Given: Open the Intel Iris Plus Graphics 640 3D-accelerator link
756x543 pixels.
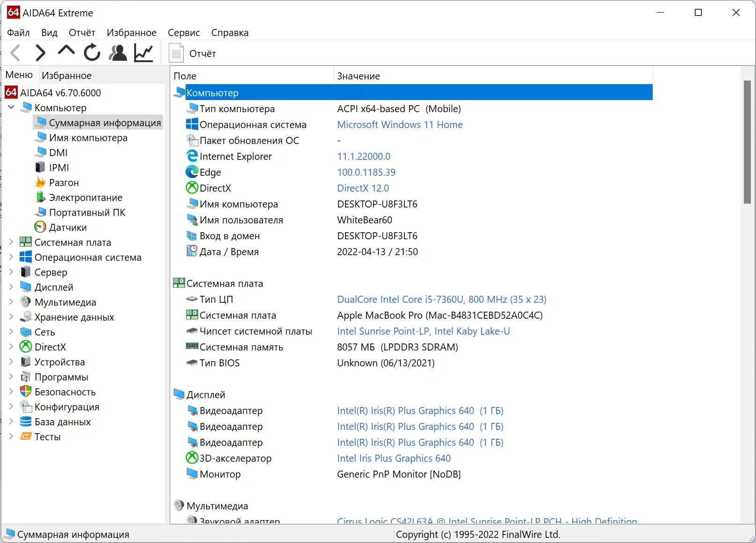Looking at the screenshot, I should tap(394, 458).
